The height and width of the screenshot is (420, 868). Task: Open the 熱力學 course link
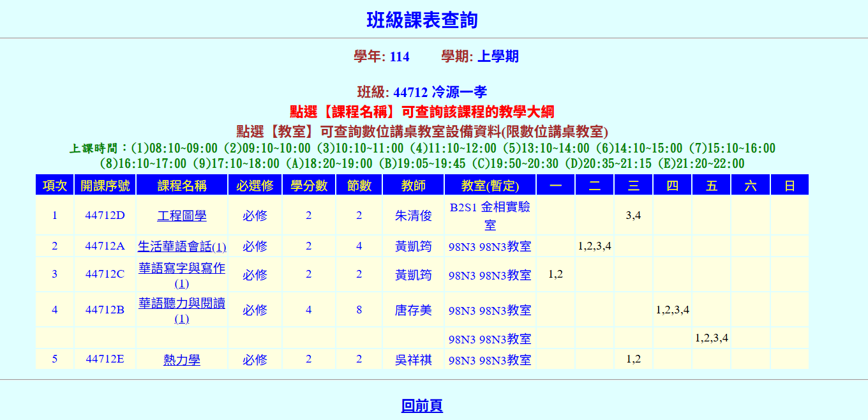pos(181,360)
